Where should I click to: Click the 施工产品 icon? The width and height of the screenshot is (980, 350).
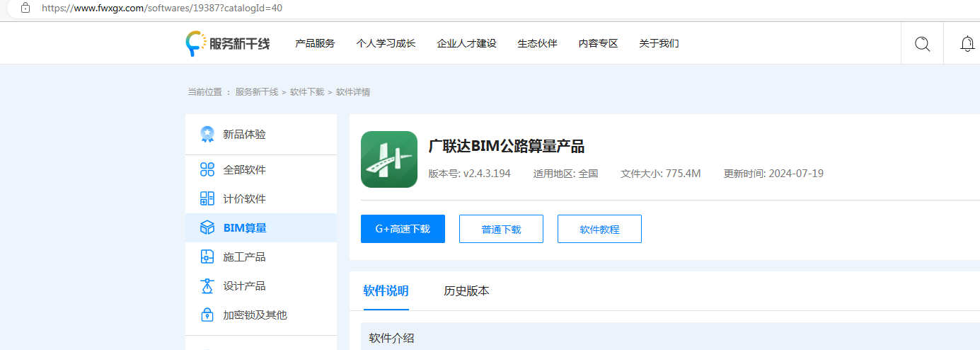click(x=207, y=256)
